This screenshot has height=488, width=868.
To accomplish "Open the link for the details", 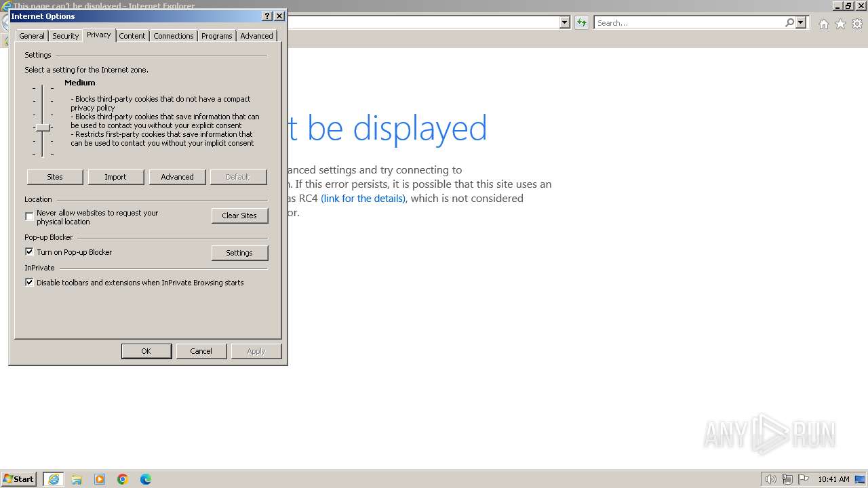I will 363,199.
